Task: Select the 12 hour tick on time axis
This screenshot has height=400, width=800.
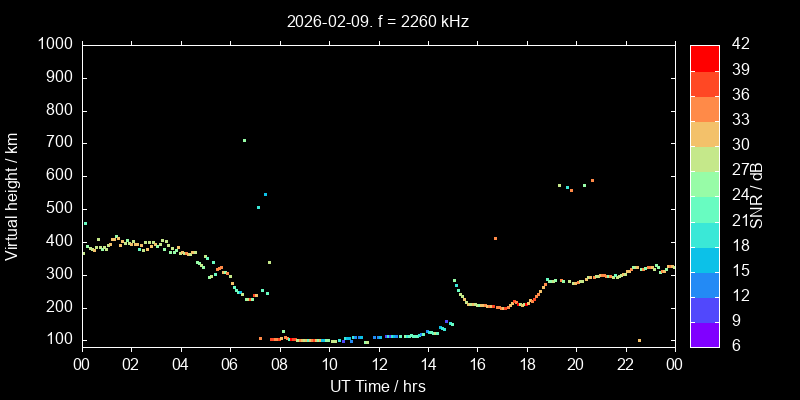Action: point(378,365)
